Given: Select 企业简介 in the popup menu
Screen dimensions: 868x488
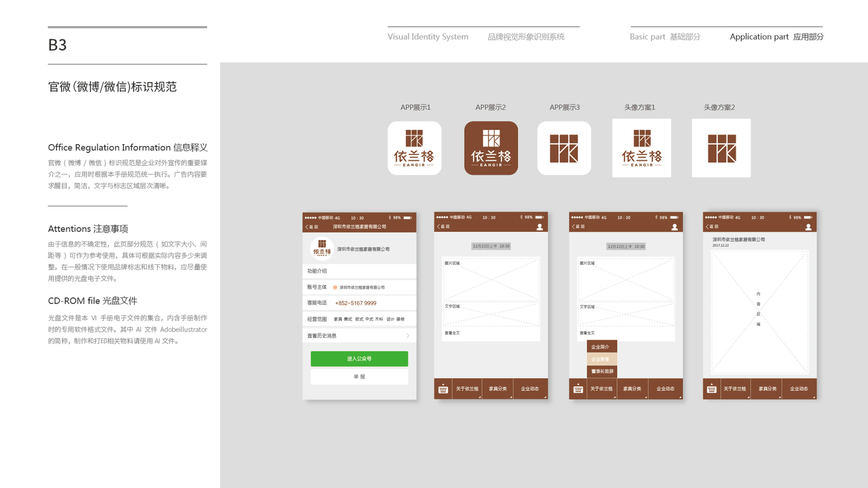Looking at the screenshot, I should point(601,347).
